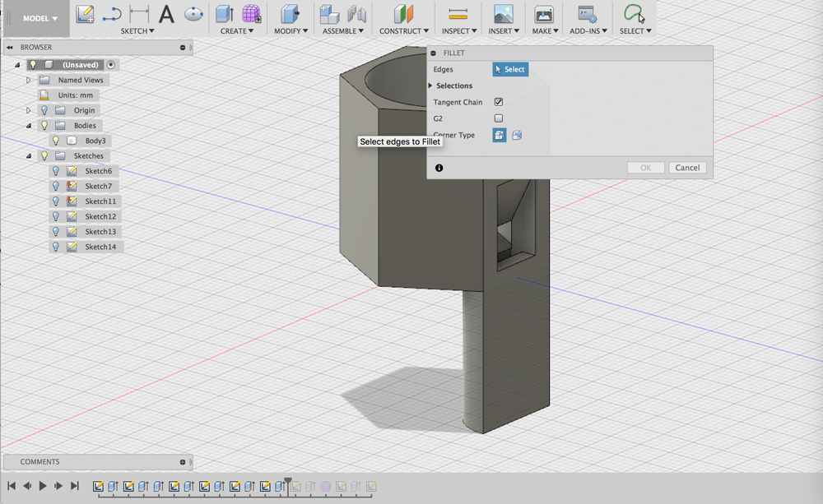Click the Create Form purple grid icon

point(251,14)
